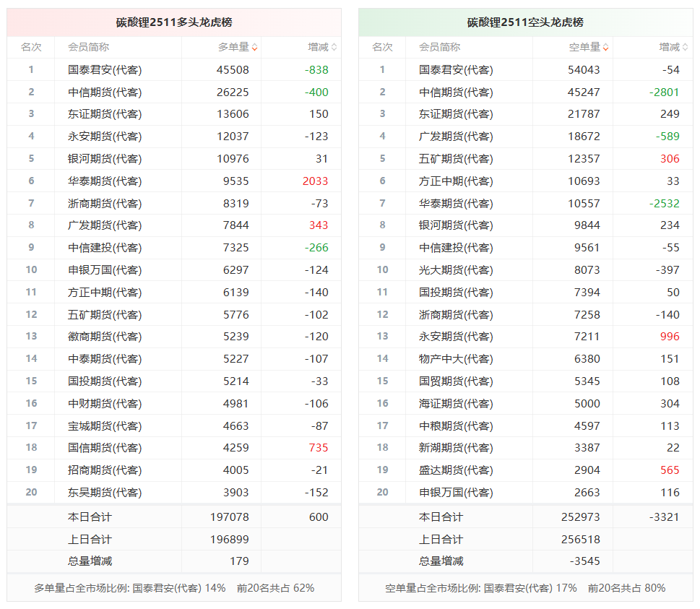Click short total value 252973

[581, 517]
